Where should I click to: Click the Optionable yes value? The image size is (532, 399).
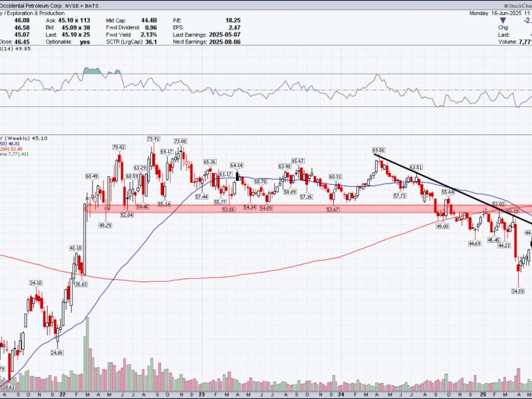click(85, 42)
